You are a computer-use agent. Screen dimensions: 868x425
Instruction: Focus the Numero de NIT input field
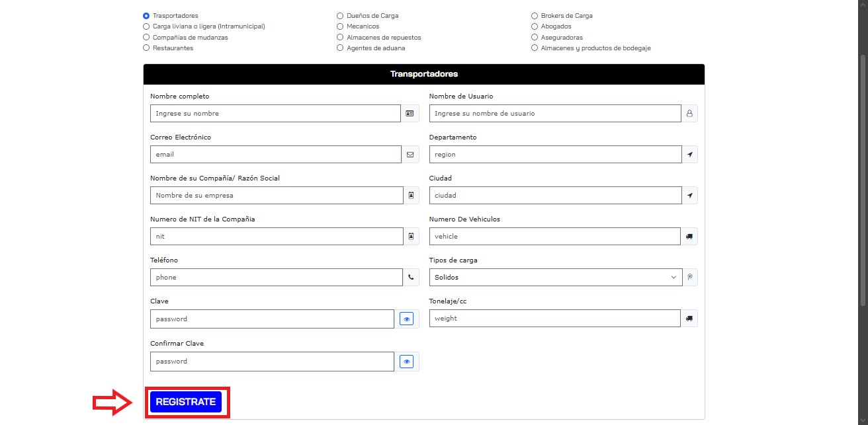point(276,237)
